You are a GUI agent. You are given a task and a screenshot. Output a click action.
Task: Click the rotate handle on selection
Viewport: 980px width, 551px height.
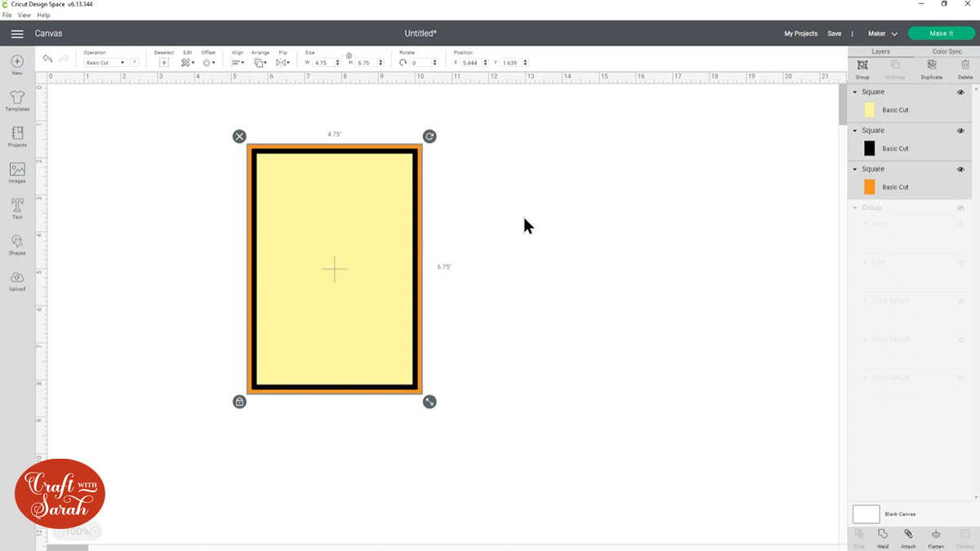[430, 136]
